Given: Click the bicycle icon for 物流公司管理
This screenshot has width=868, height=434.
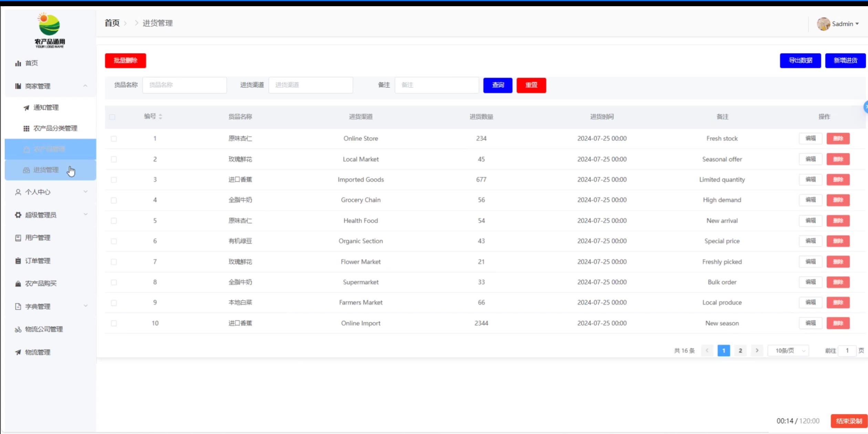Looking at the screenshot, I should (18, 330).
